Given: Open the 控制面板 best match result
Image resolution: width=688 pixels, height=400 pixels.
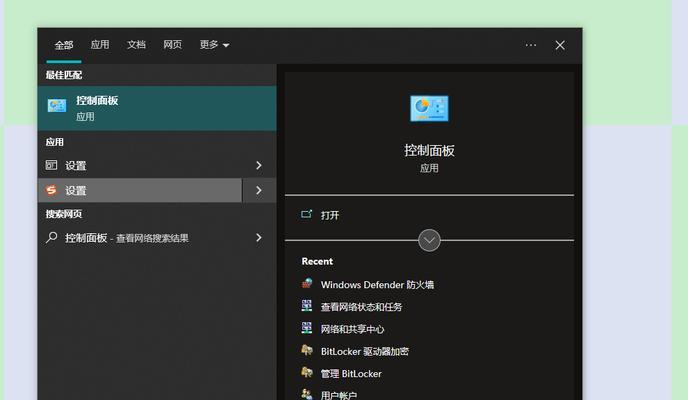Looking at the screenshot, I should click(157, 108).
